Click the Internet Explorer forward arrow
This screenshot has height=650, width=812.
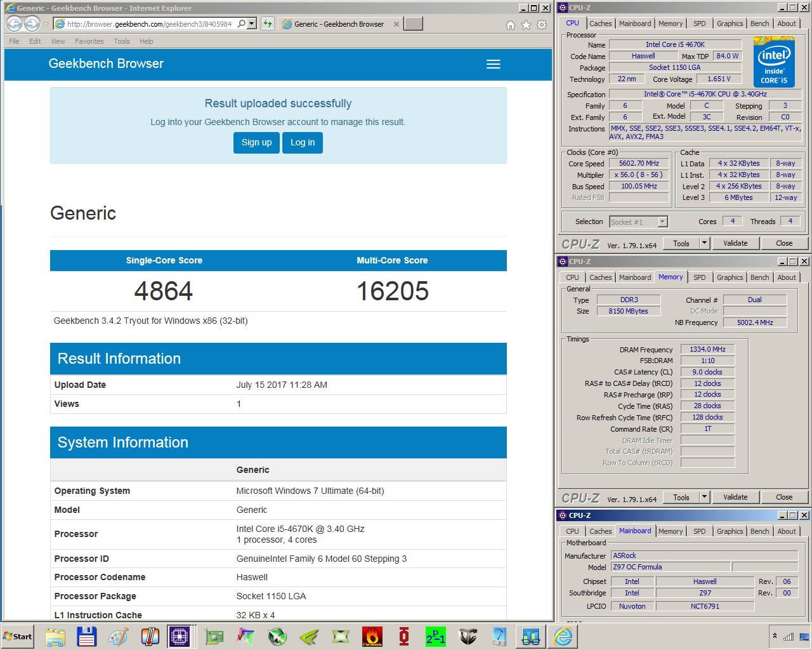pos(32,24)
